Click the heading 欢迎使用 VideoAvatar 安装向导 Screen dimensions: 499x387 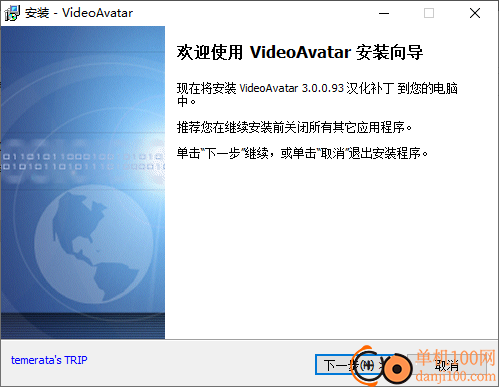coord(300,52)
